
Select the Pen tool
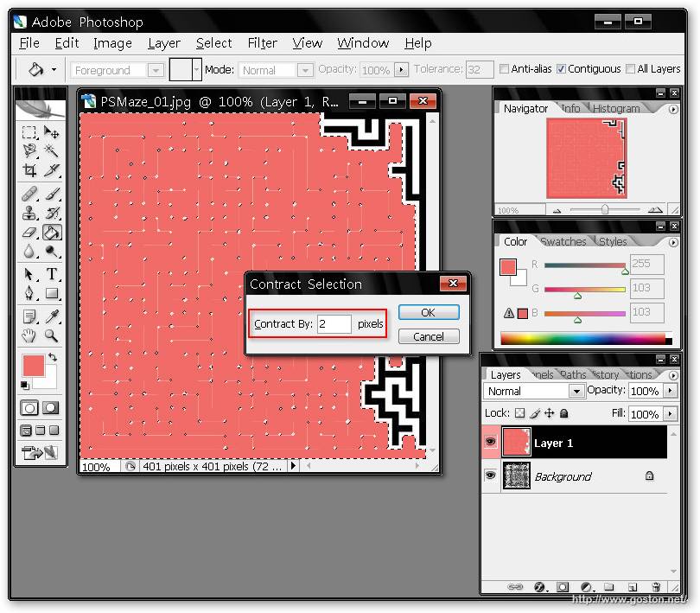point(29,293)
